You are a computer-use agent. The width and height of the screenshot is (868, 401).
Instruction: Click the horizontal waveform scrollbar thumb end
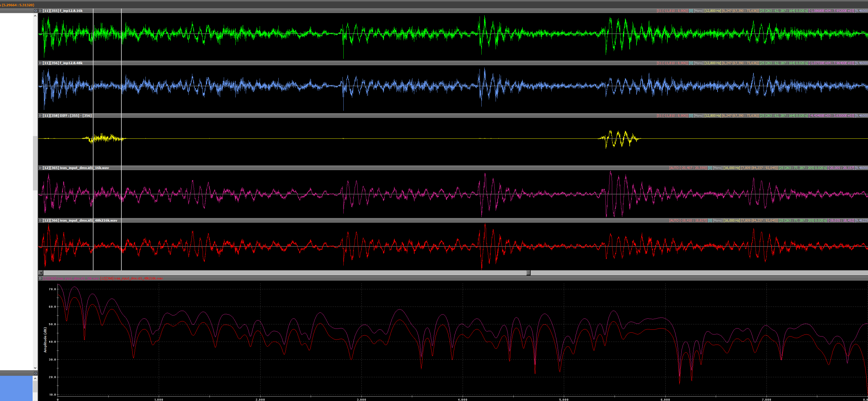528,273
